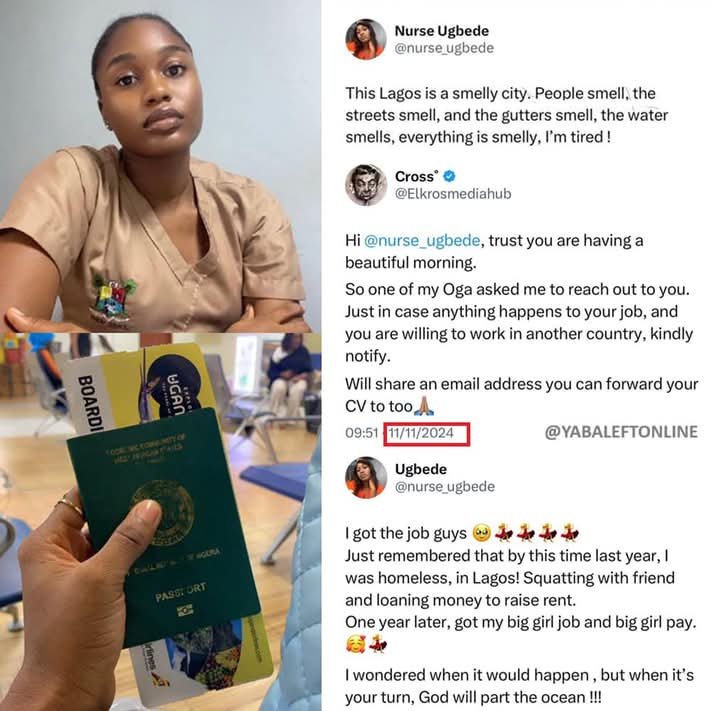Open the @nurse_ugbede mention link in Cross's reply
720x711 pixels.
(x=422, y=241)
